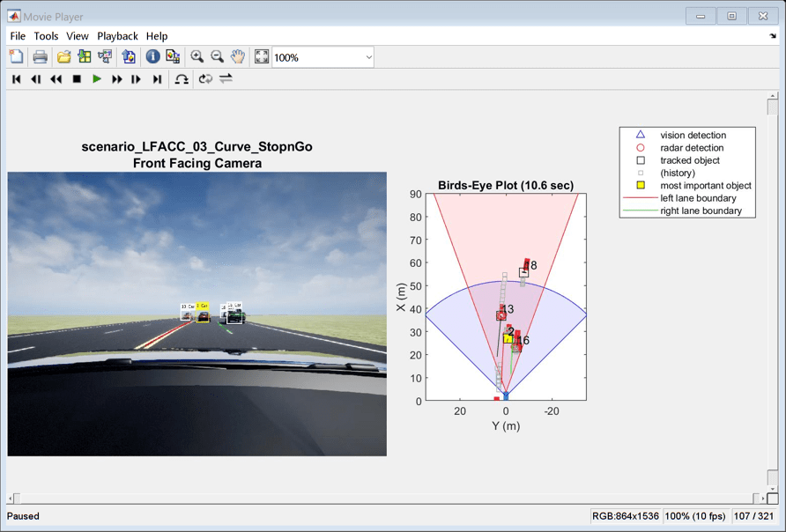
Task: Click the video information icon
Action: pos(152,57)
